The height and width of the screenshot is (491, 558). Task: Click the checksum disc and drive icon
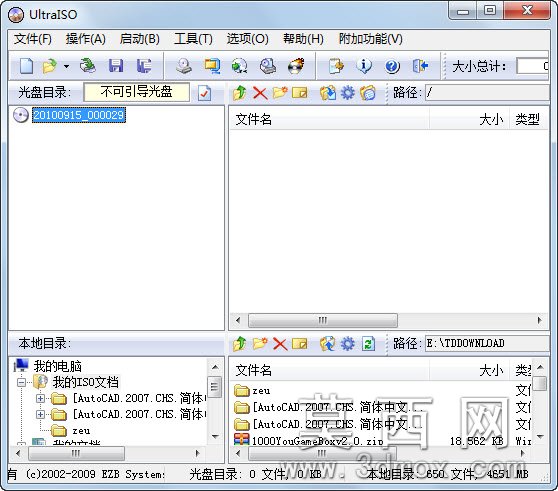(268, 66)
